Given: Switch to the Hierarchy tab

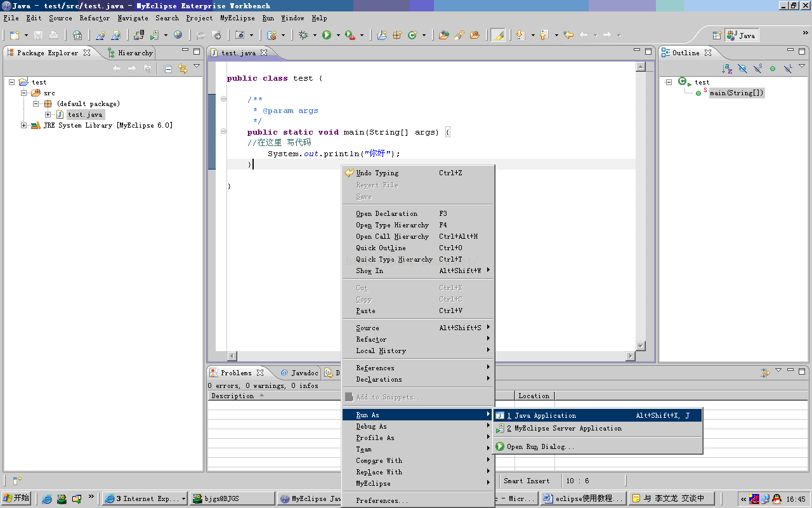Looking at the screenshot, I should click(x=131, y=53).
